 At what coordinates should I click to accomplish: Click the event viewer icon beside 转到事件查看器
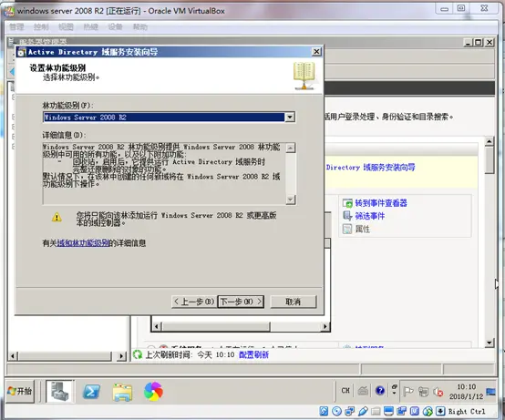point(347,203)
